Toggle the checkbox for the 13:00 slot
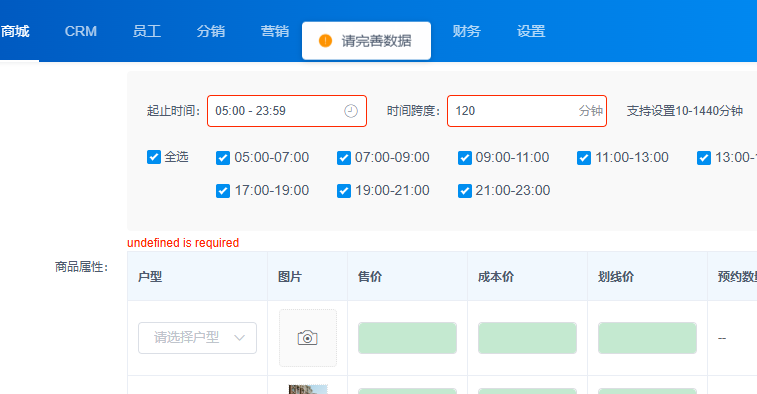 click(704, 158)
